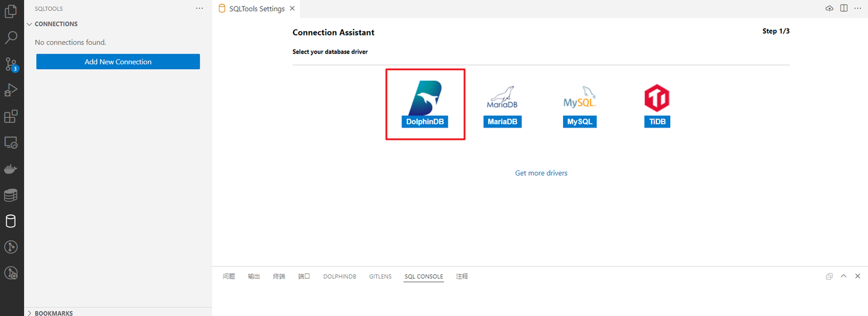The image size is (868, 316).
Task: Split the editor to the right
Action: click(x=844, y=8)
